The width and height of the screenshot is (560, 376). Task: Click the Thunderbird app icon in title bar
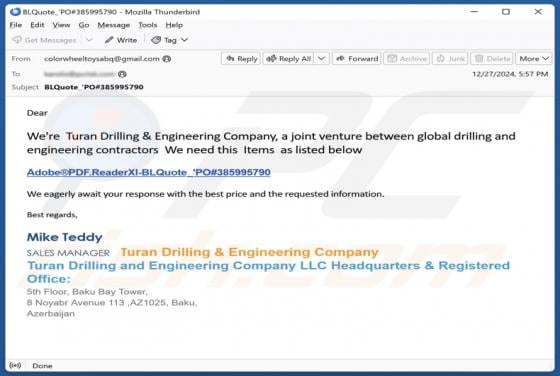15,12
